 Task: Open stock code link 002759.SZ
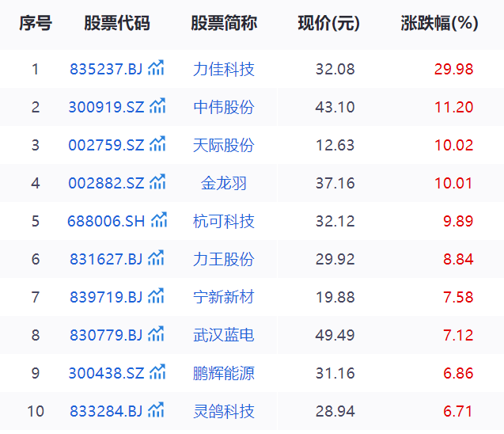107,145
